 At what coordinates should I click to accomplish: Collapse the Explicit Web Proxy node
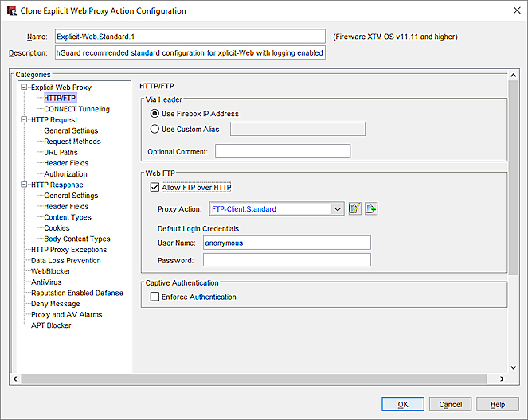[24, 87]
